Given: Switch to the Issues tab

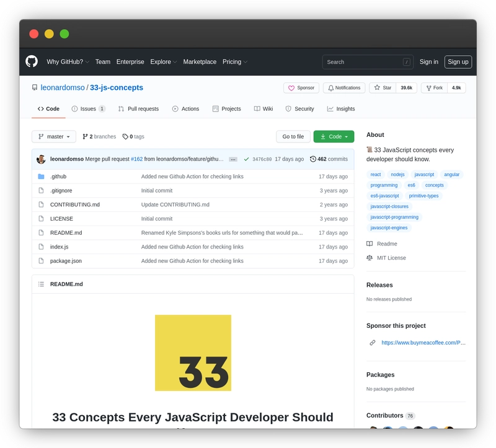Looking at the screenshot, I should [x=88, y=109].
